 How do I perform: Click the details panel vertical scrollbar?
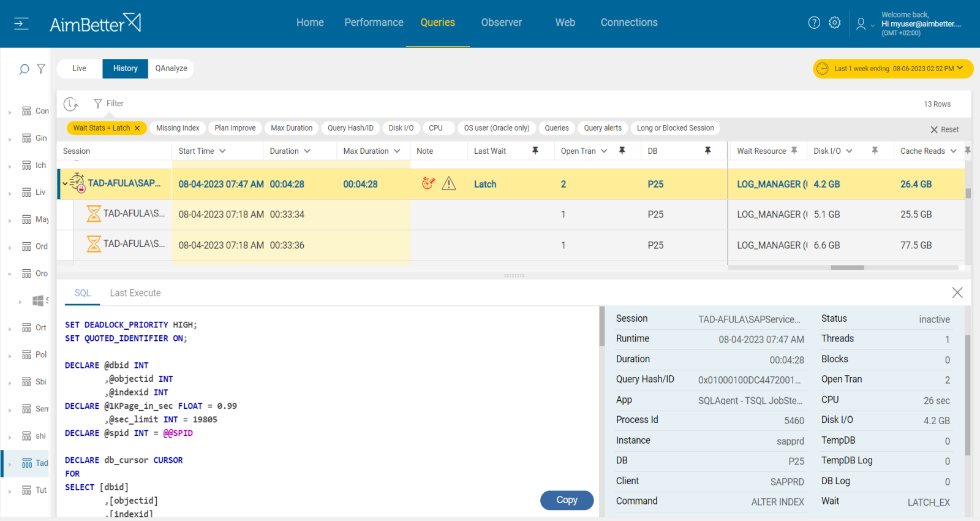[968, 395]
